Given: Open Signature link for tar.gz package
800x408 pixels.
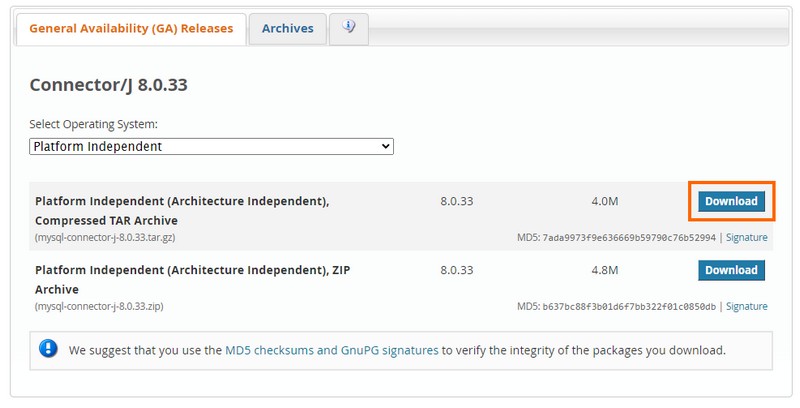Looking at the screenshot, I should [x=746, y=237].
